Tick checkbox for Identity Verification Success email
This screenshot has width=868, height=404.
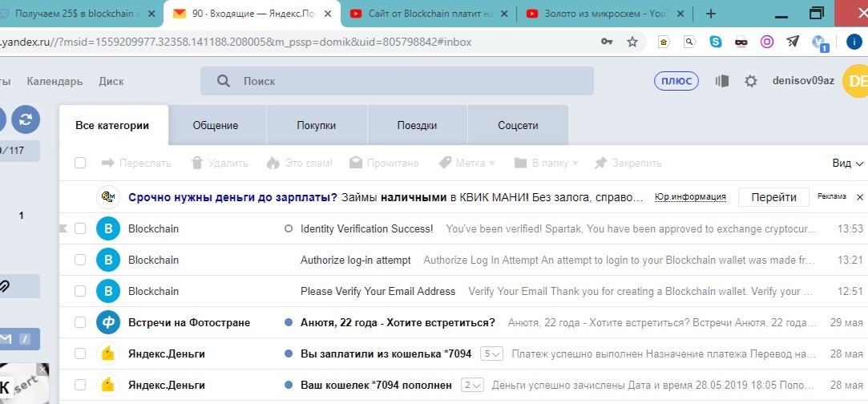(80, 228)
